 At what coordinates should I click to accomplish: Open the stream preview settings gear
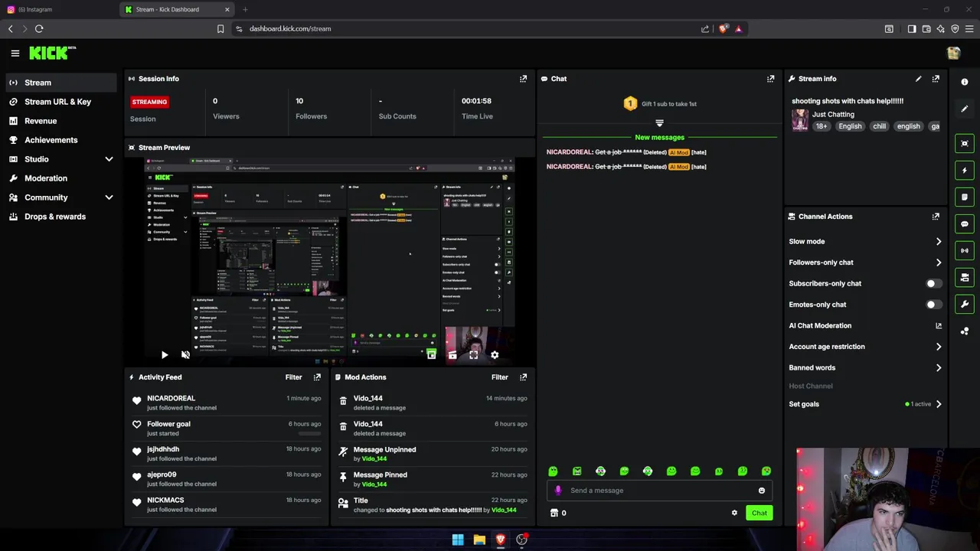pyautogui.click(x=495, y=355)
